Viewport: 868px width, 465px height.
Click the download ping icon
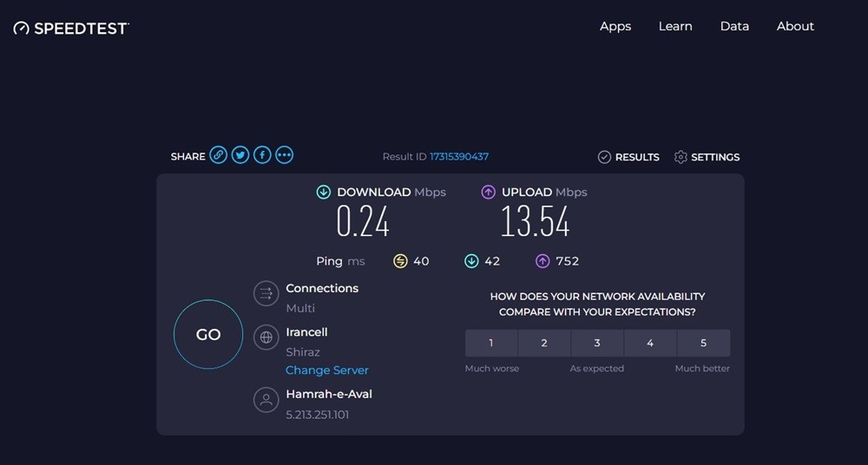click(x=471, y=260)
